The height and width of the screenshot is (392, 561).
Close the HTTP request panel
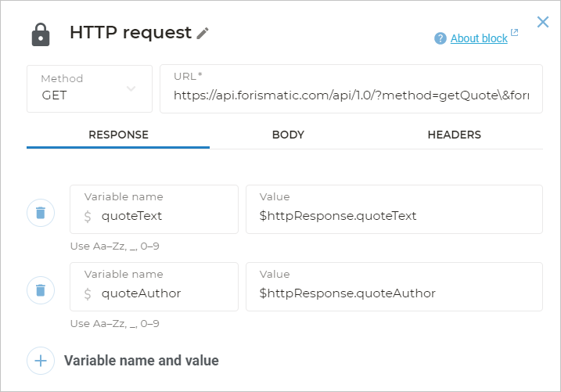click(543, 22)
